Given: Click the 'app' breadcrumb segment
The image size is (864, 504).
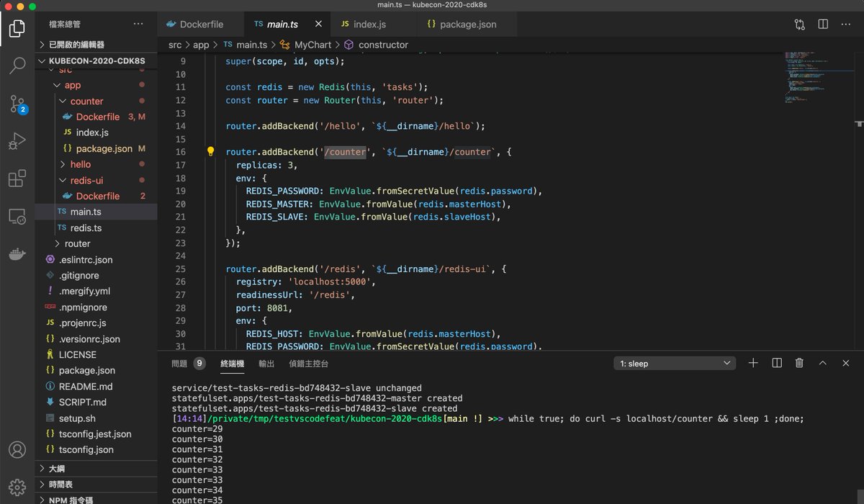Looking at the screenshot, I should click(x=201, y=45).
